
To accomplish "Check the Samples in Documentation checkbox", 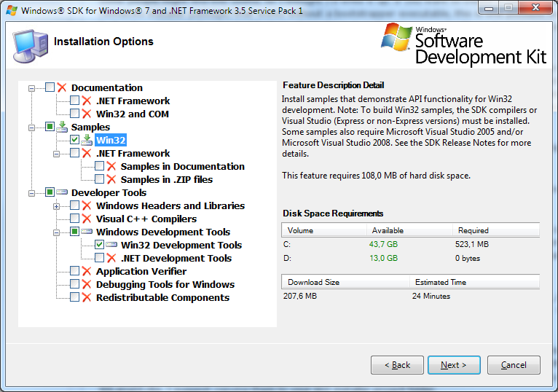I will coord(100,166).
